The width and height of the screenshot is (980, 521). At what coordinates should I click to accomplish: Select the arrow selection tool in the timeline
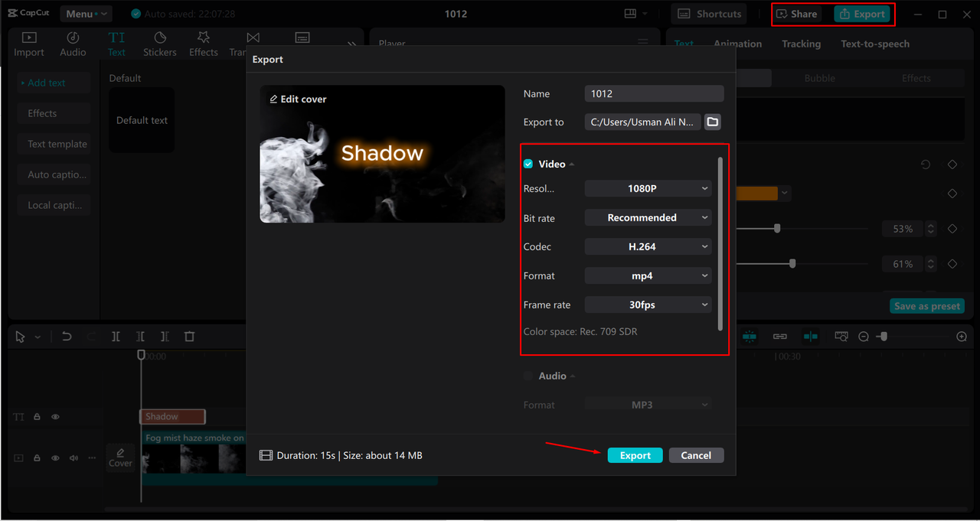click(x=21, y=337)
